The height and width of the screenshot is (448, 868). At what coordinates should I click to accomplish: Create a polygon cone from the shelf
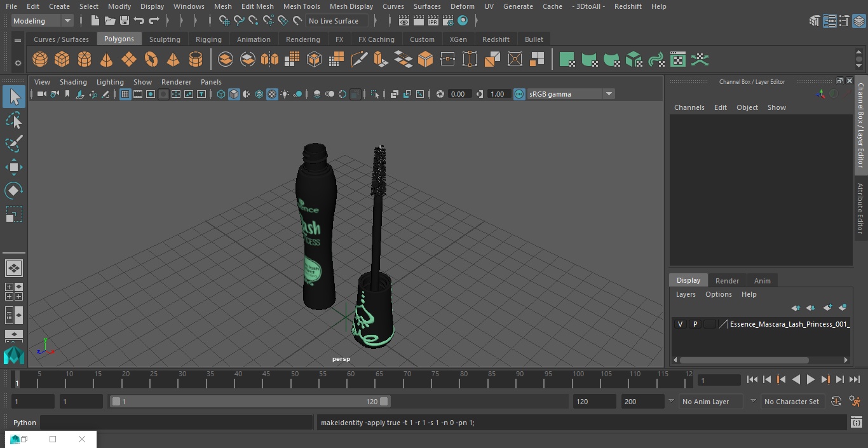point(107,60)
